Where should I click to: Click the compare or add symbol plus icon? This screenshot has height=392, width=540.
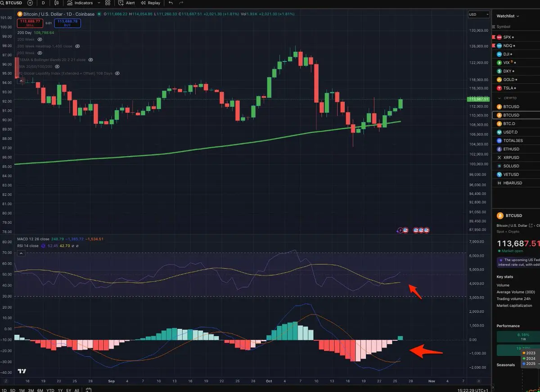coord(30,3)
